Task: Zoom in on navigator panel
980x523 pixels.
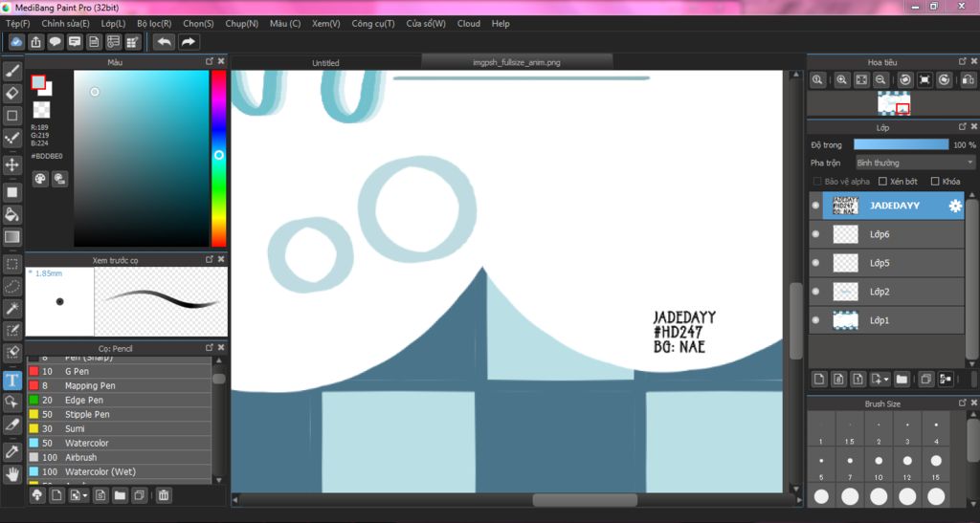Action: pyautogui.click(x=842, y=80)
